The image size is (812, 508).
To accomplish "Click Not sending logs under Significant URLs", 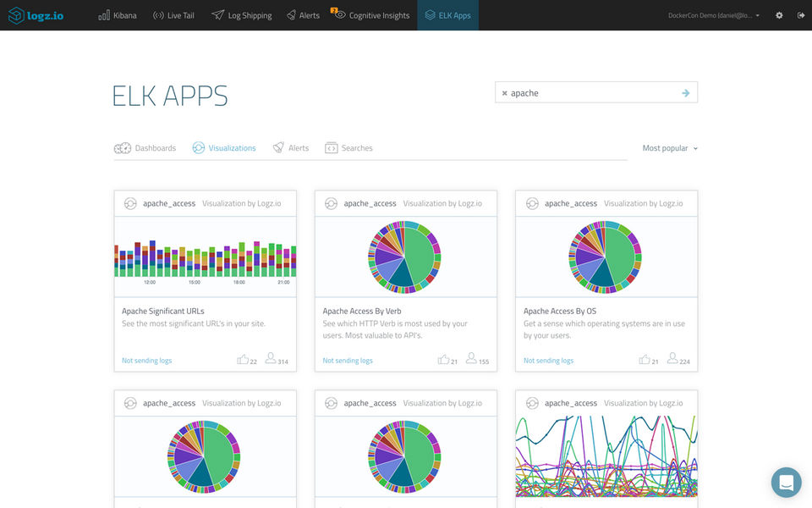I will pyautogui.click(x=146, y=361).
